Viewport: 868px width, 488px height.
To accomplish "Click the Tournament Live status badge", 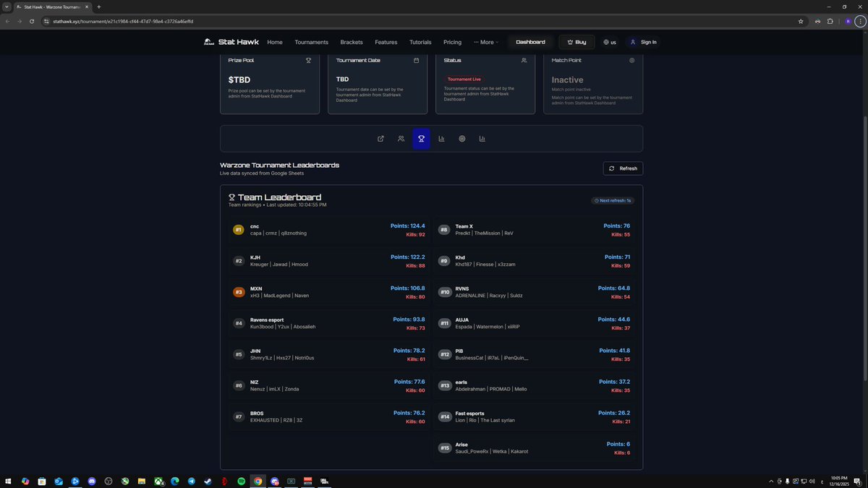I will coord(464,79).
